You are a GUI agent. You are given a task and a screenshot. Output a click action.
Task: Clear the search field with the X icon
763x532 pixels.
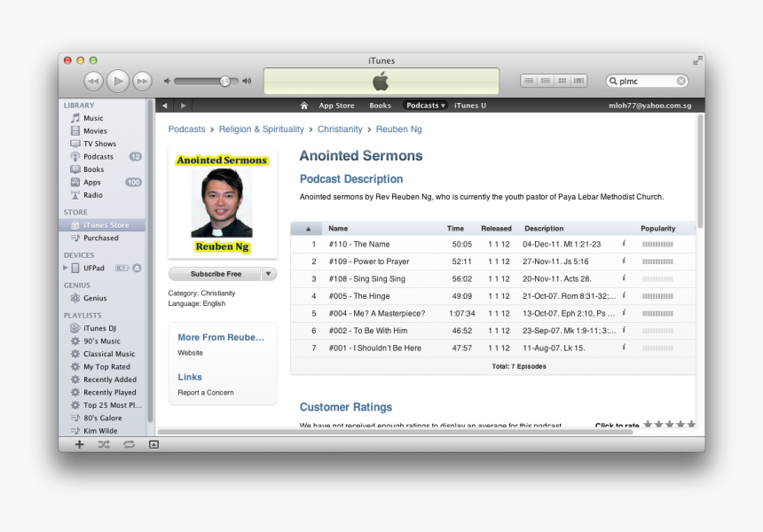[681, 81]
